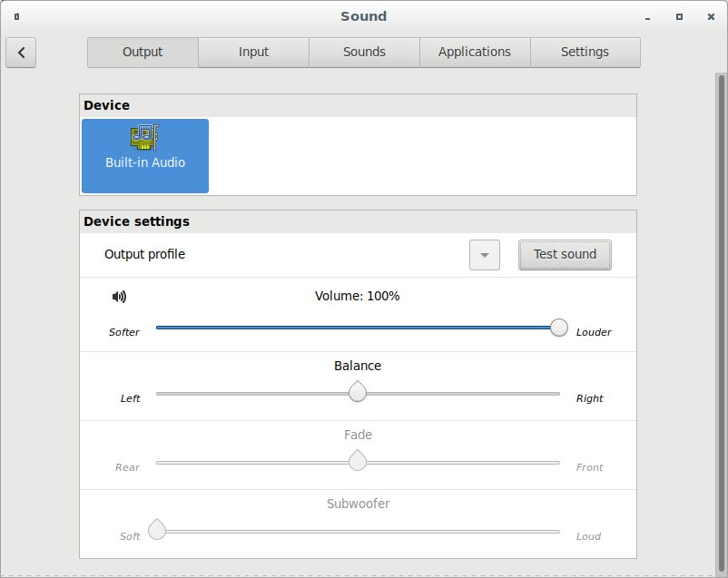Click the Fade slider handle

358,460
